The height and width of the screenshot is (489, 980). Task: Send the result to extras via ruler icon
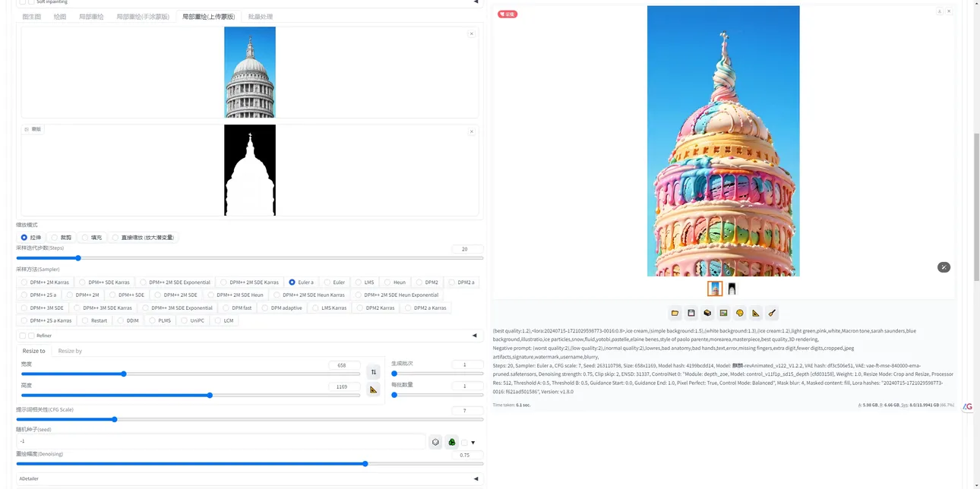[756, 313]
